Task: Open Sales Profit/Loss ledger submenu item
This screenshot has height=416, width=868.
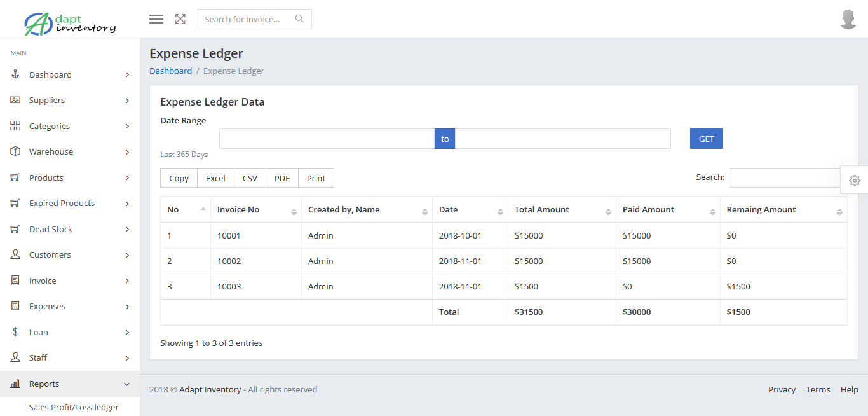Action: (x=74, y=407)
